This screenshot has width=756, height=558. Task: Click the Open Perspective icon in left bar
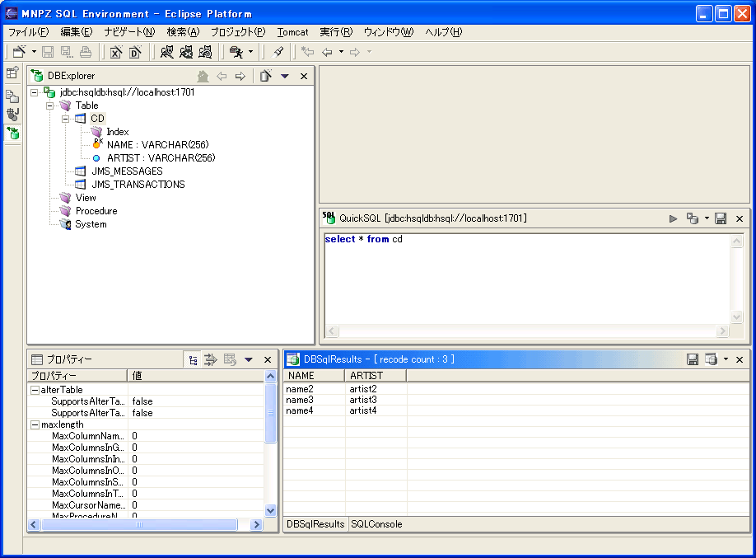pos(12,73)
